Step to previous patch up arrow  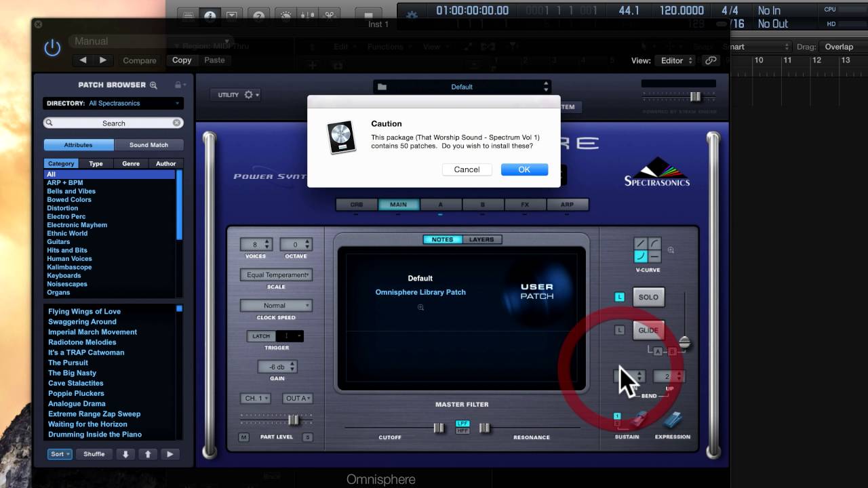148,454
